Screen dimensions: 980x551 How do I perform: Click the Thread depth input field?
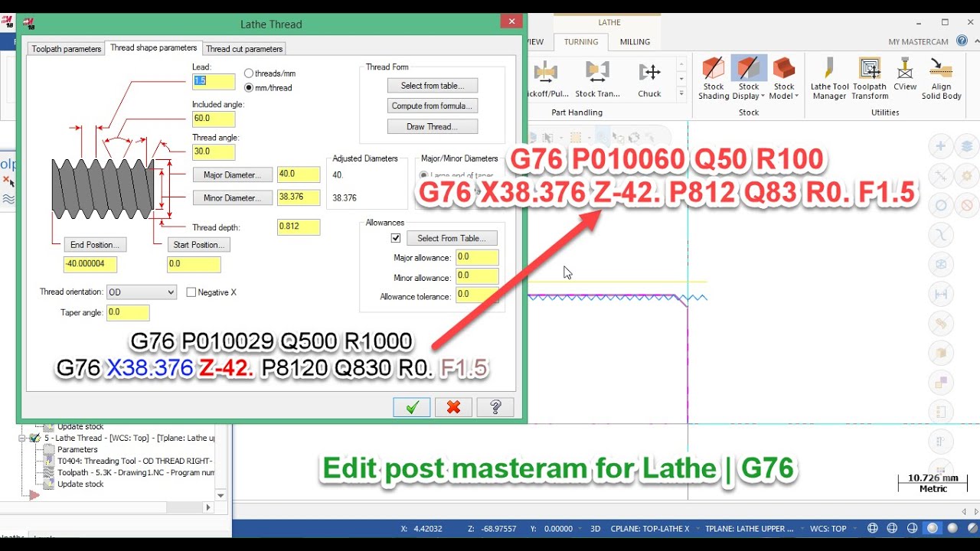click(x=299, y=227)
